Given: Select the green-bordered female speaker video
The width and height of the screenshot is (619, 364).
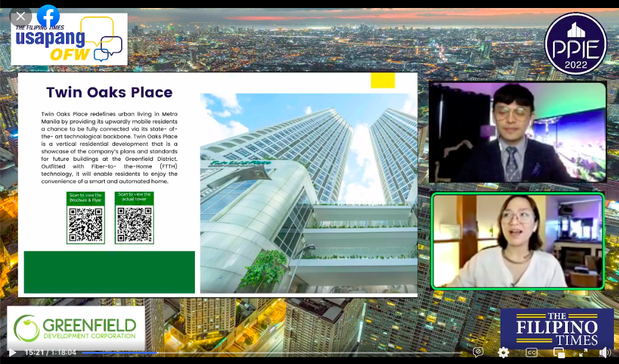Looking at the screenshot, I should (517, 241).
